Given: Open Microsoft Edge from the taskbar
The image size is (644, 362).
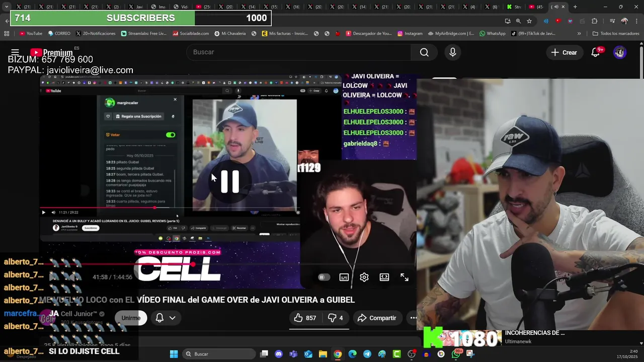Looking at the screenshot, I should [x=352, y=354].
